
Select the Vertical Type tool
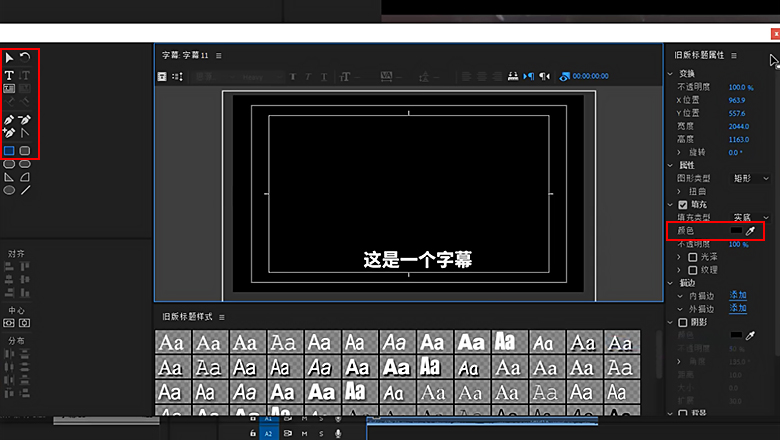[25, 75]
